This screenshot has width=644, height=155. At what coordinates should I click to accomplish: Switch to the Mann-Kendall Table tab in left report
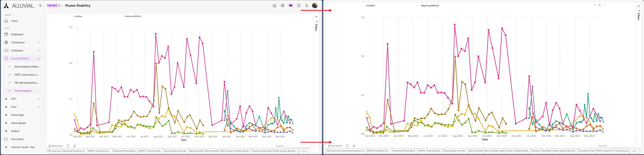point(215,151)
